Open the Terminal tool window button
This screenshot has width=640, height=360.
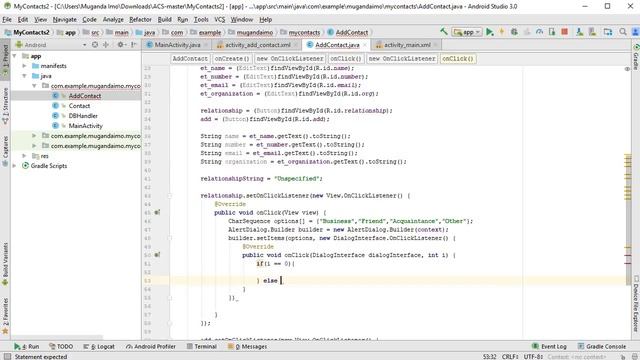click(x=202, y=347)
